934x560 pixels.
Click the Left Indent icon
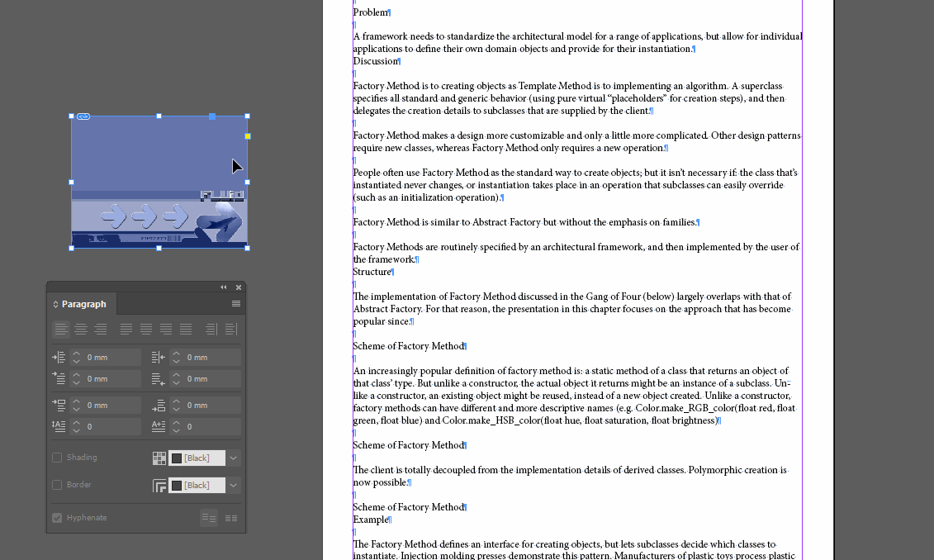59,358
